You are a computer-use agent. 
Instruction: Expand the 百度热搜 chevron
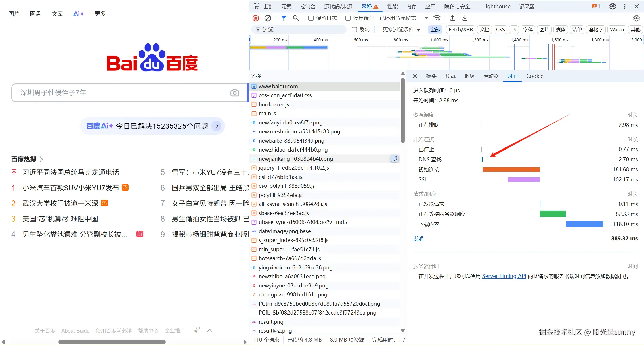[41, 159]
